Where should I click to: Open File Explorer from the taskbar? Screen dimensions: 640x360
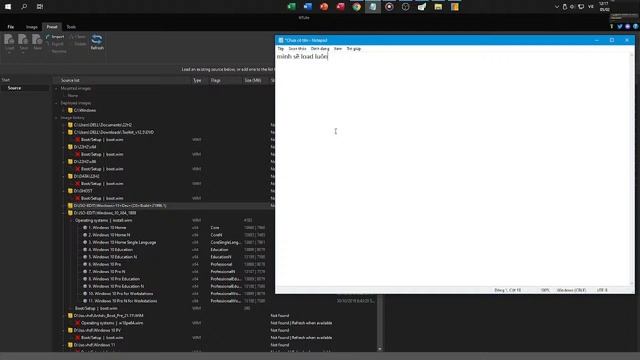(438, 7)
